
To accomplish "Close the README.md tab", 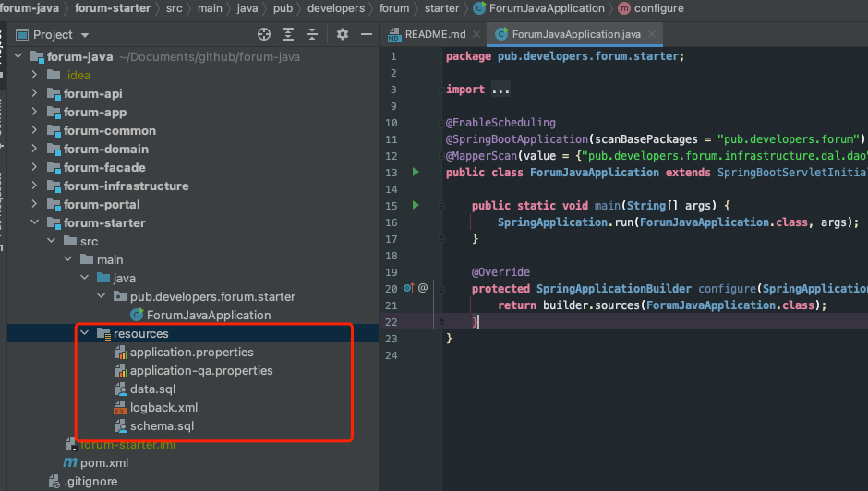I will [x=476, y=34].
